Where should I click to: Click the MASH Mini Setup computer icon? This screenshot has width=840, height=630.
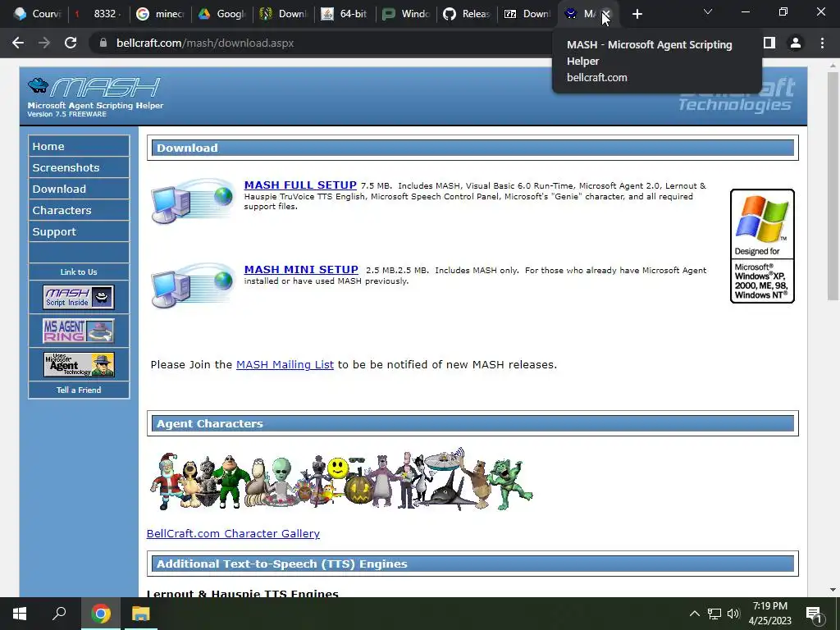193,285
